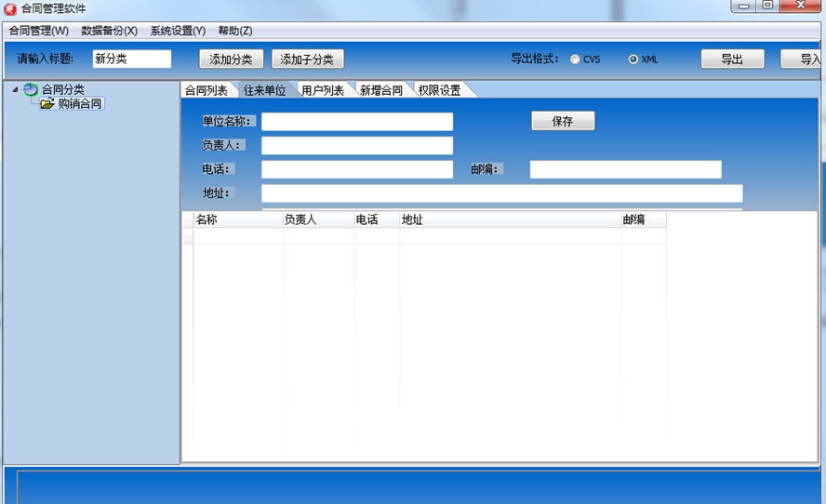Click the 负责人 input field

pyautogui.click(x=357, y=145)
